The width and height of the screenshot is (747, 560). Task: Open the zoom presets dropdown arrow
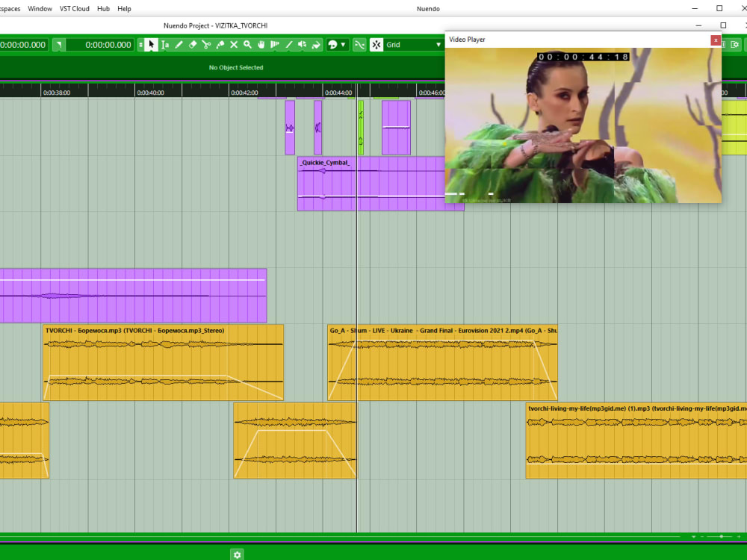point(694,537)
